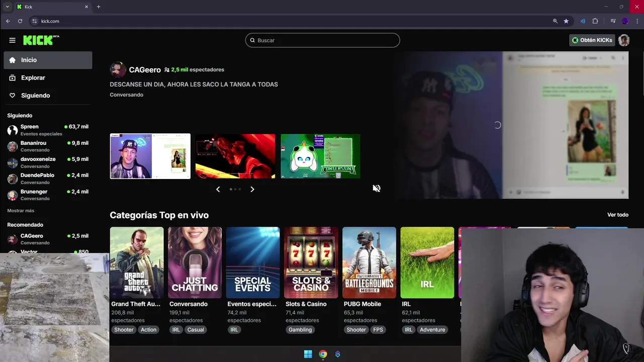Open site info icon in address bar
The width and height of the screenshot is (644, 362).
click(x=34, y=21)
